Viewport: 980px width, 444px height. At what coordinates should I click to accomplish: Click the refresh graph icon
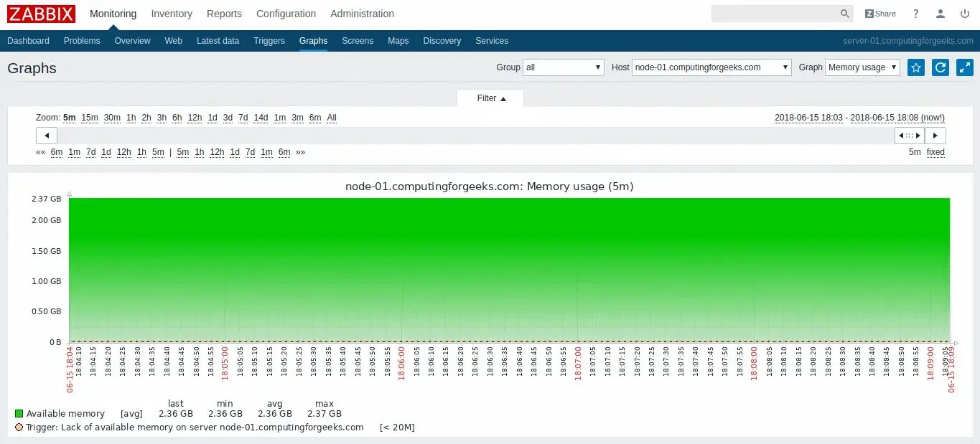(x=941, y=67)
